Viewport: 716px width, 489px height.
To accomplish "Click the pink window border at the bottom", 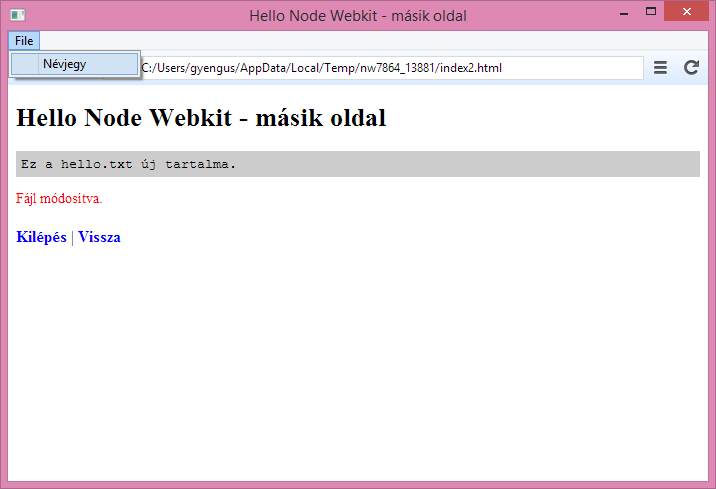I will [358, 484].
